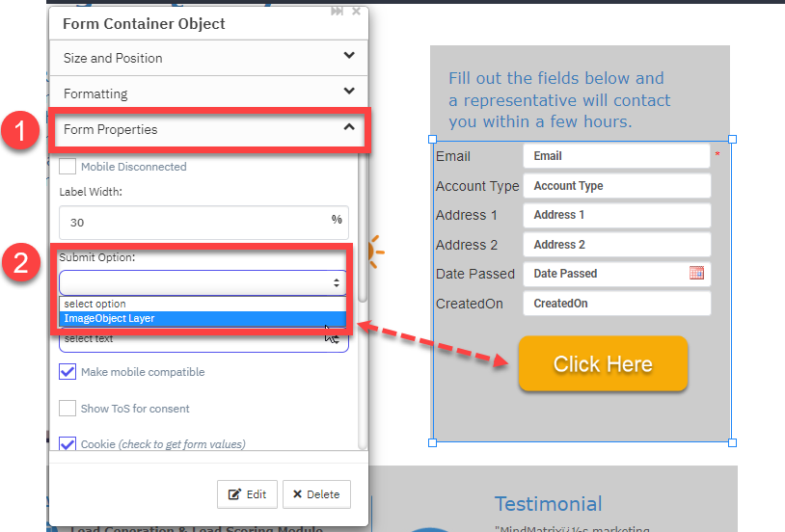Click the bottom-right resize handle of form
This screenshot has height=532, width=785.
732,442
